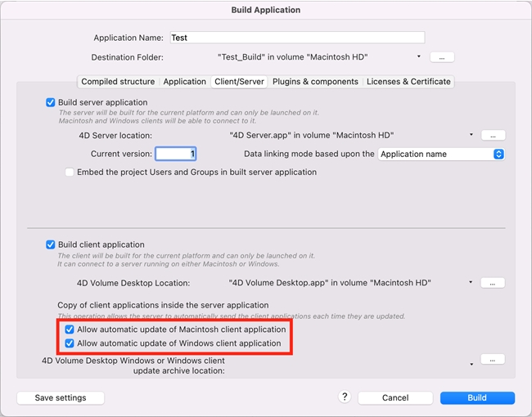
Task: Click the Build button
Action: [477, 398]
